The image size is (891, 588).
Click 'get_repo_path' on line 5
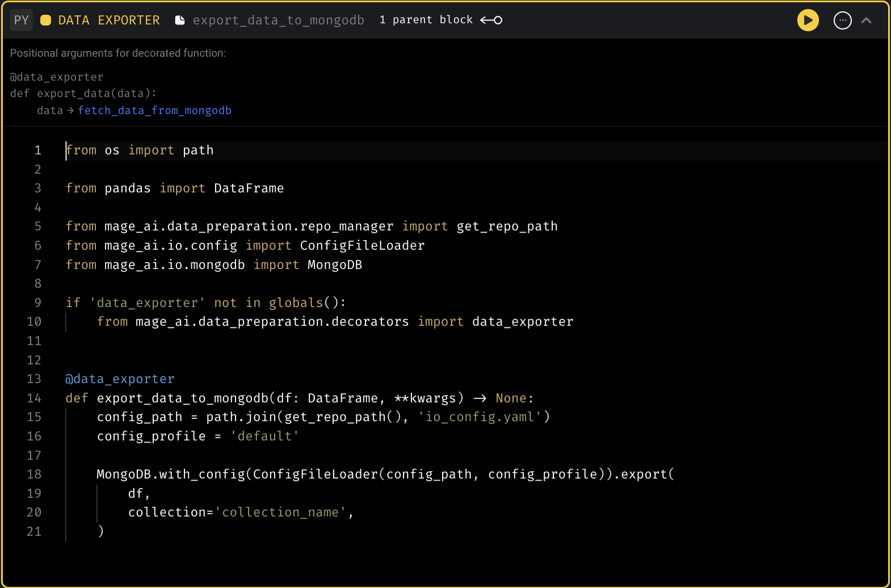coord(507,226)
